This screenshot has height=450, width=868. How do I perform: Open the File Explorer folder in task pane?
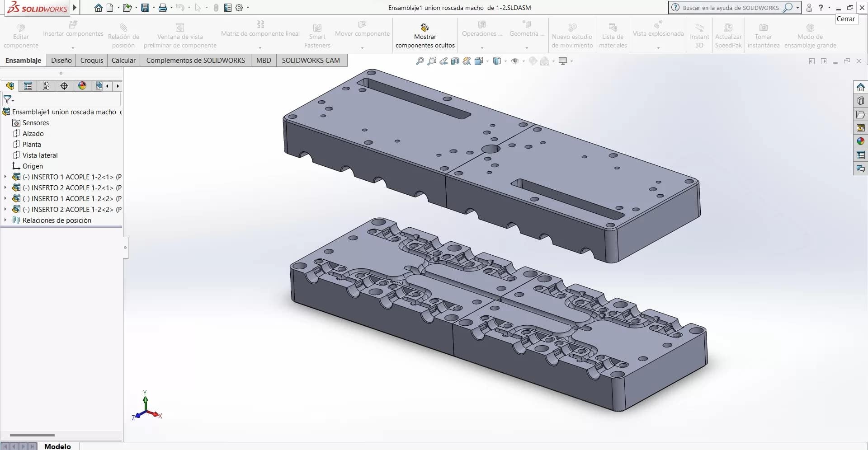860,114
